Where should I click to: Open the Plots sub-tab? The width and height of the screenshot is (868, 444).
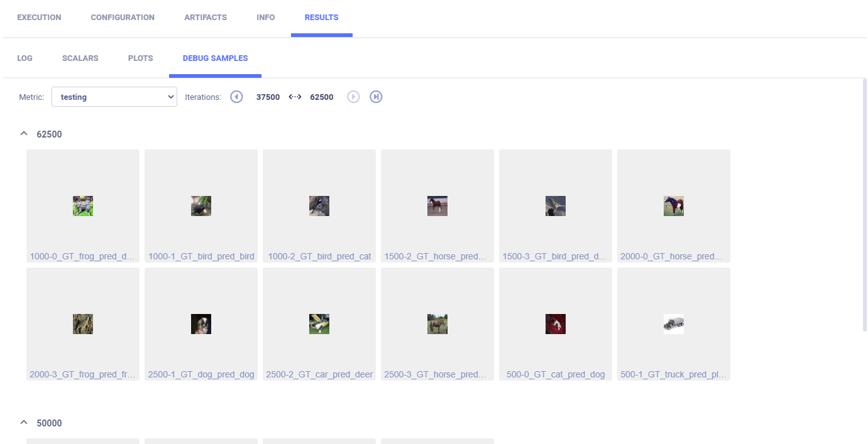[x=140, y=58]
